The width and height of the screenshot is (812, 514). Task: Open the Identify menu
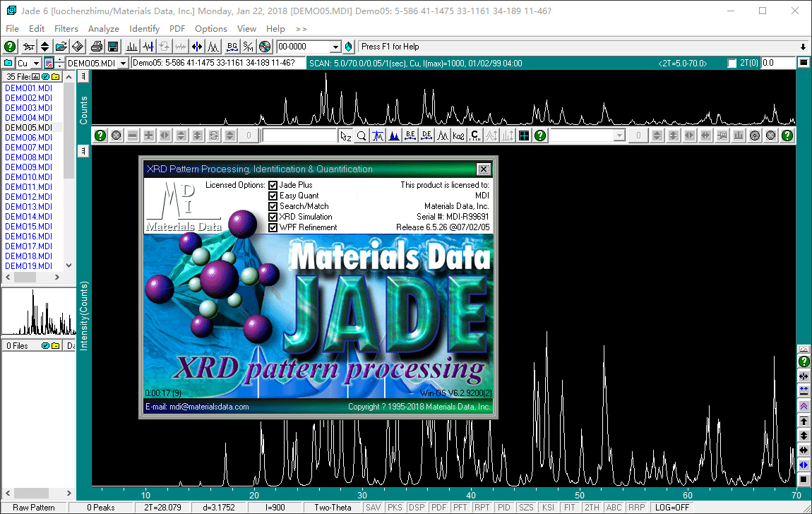(145, 29)
